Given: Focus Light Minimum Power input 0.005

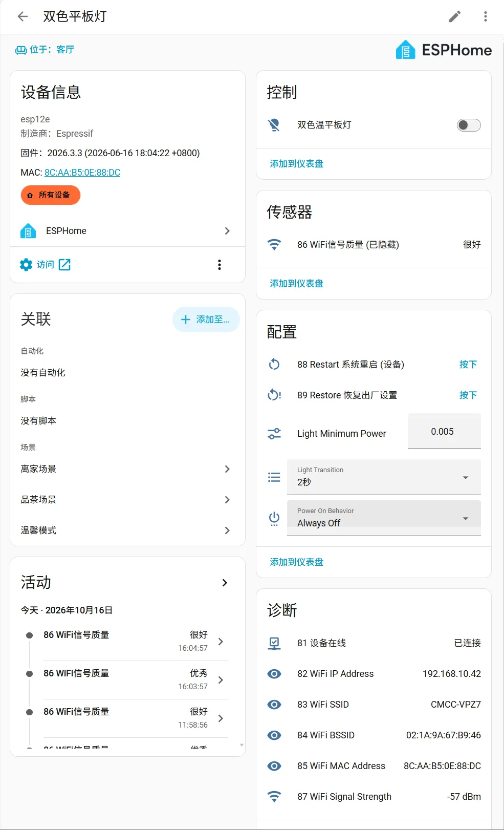Looking at the screenshot, I should pyautogui.click(x=444, y=431).
